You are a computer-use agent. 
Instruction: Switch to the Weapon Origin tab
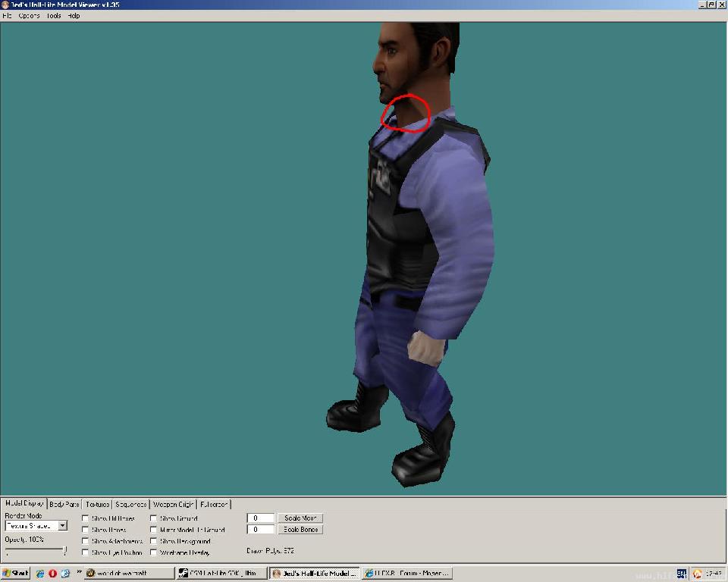[173, 504]
